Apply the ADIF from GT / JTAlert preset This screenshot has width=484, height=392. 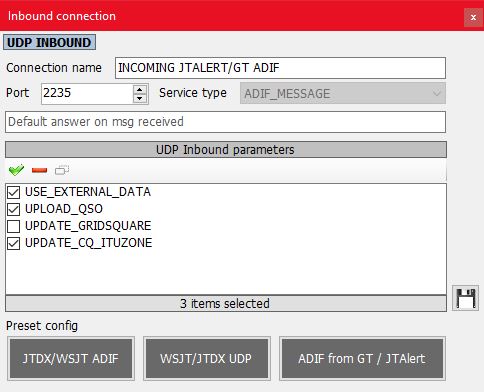pyautogui.click(x=362, y=359)
